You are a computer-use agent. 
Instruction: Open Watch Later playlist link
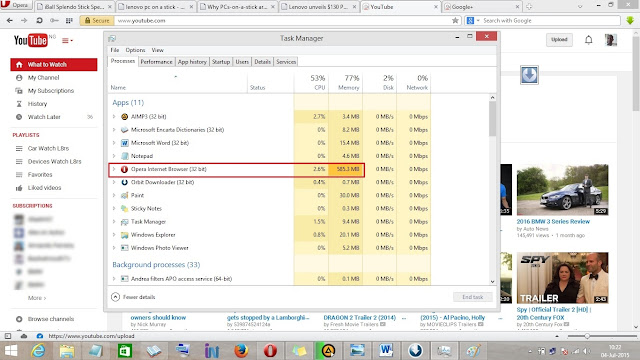point(44,117)
